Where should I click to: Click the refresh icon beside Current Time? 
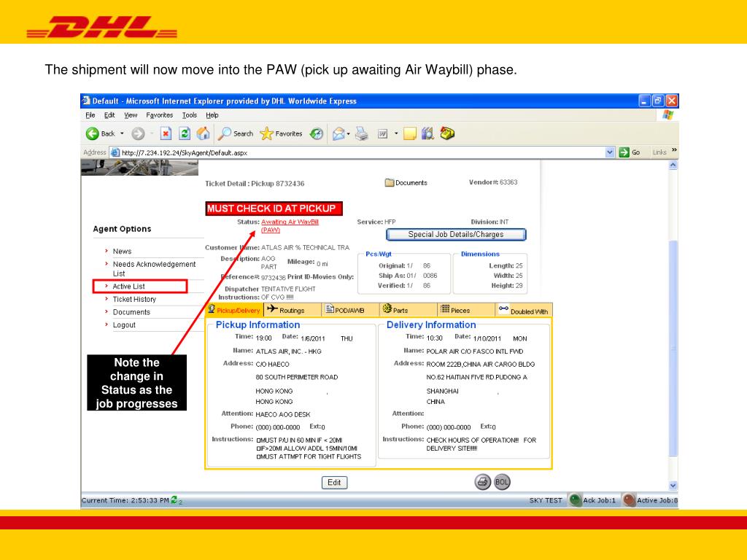174,499
